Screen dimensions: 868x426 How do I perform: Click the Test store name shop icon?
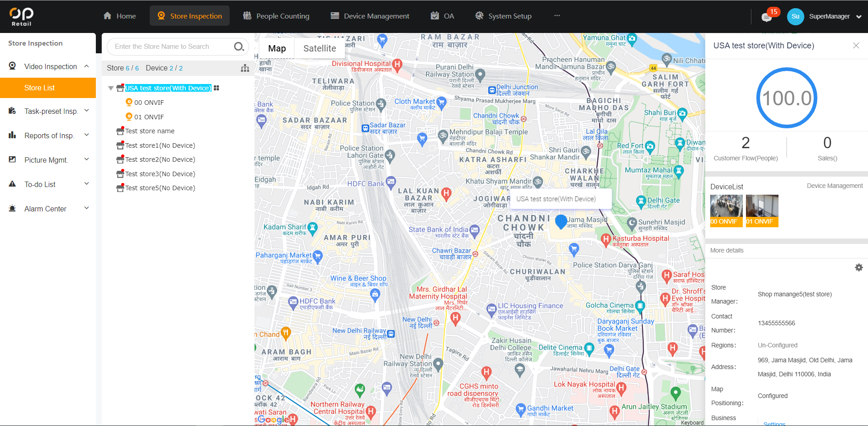(120, 131)
